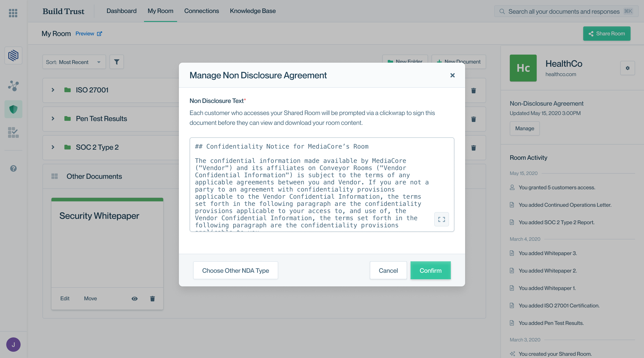
Task: Expand the Pen Test Results folder
Action: point(53,119)
